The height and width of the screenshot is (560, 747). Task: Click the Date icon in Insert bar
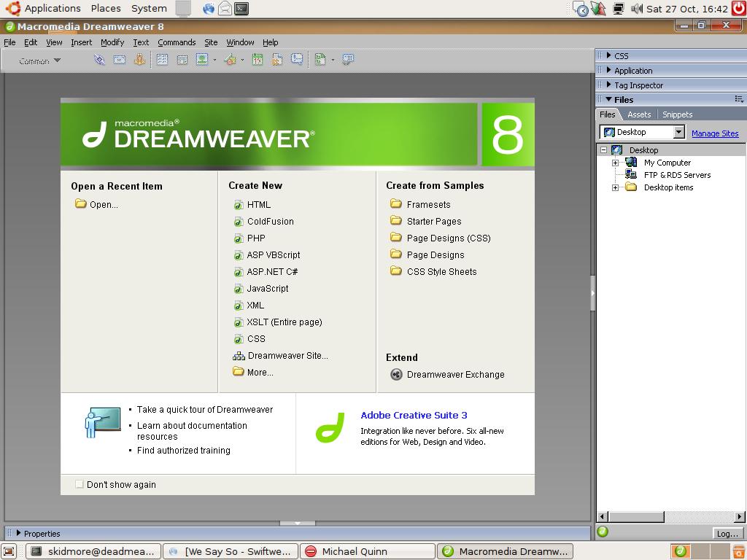coord(258,60)
